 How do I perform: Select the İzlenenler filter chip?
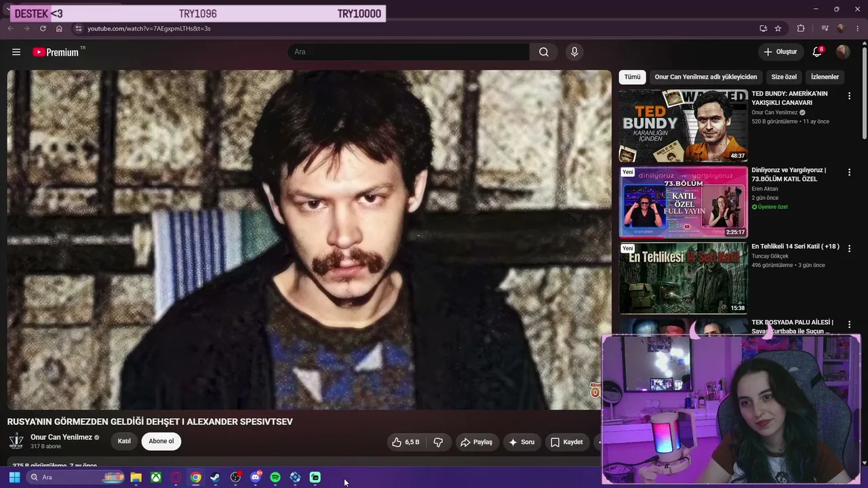point(825,77)
